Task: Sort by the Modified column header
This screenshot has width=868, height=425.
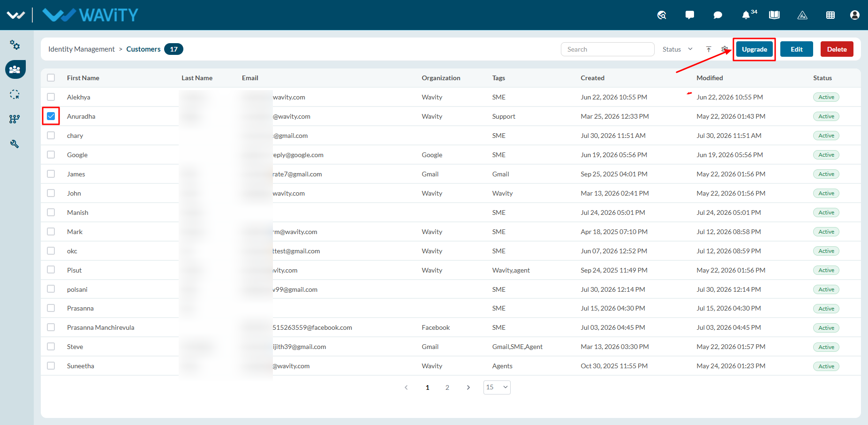Action: coord(710,78)
